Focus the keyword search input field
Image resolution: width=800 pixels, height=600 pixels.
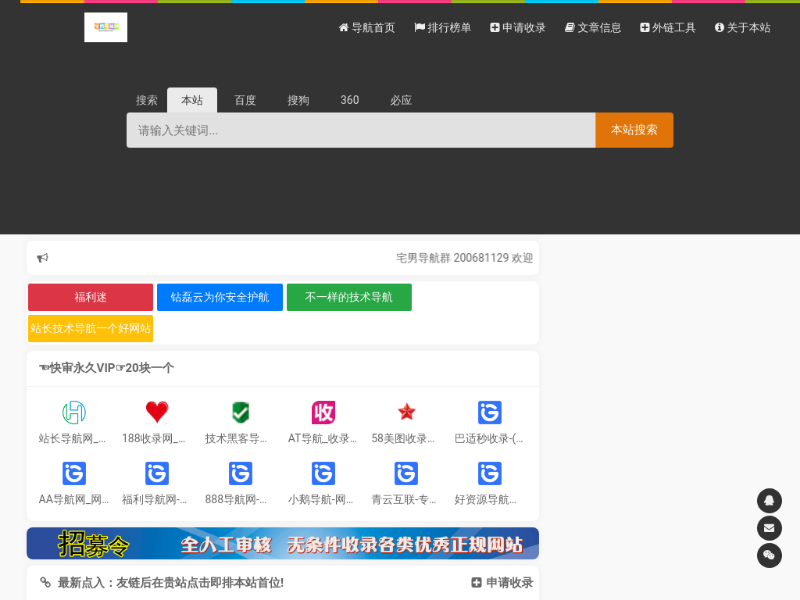pos(360,130)
